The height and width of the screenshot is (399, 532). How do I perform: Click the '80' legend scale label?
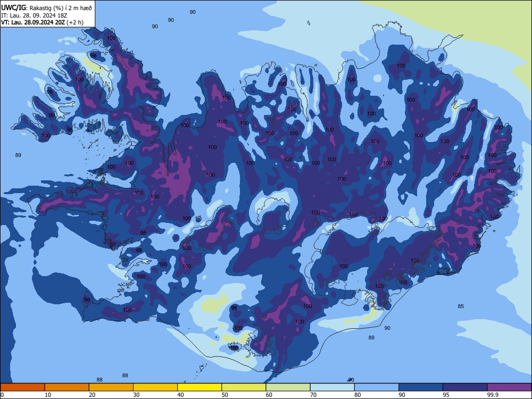(x=358, y=395)
